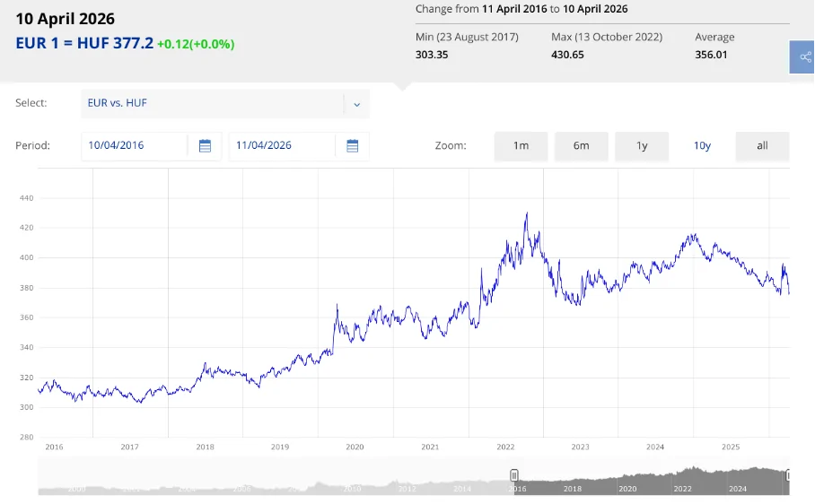Expand the currency pair dropdown arrow
This screenshot has width=815, height=504.
356,104
